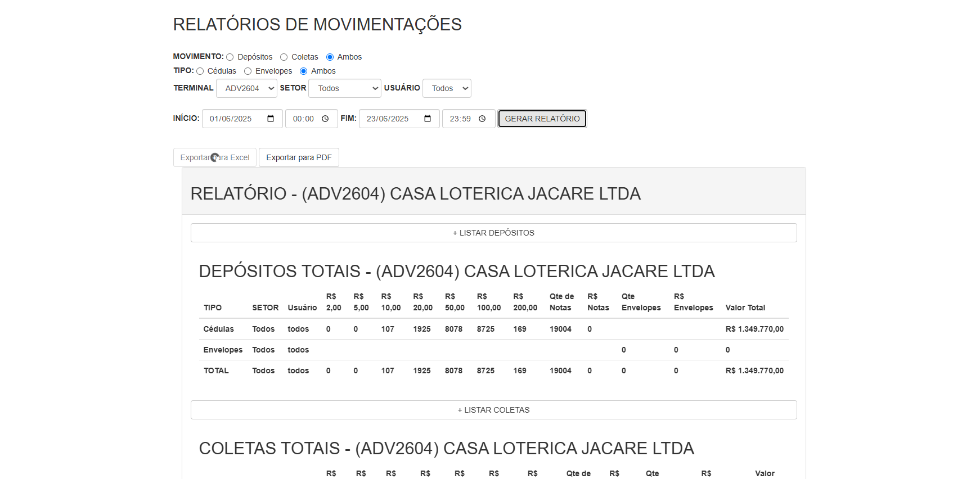Expand the LISTAR DEPÓSITOS section
Viewport: 980px width, 479px height.
click(493, 233)
